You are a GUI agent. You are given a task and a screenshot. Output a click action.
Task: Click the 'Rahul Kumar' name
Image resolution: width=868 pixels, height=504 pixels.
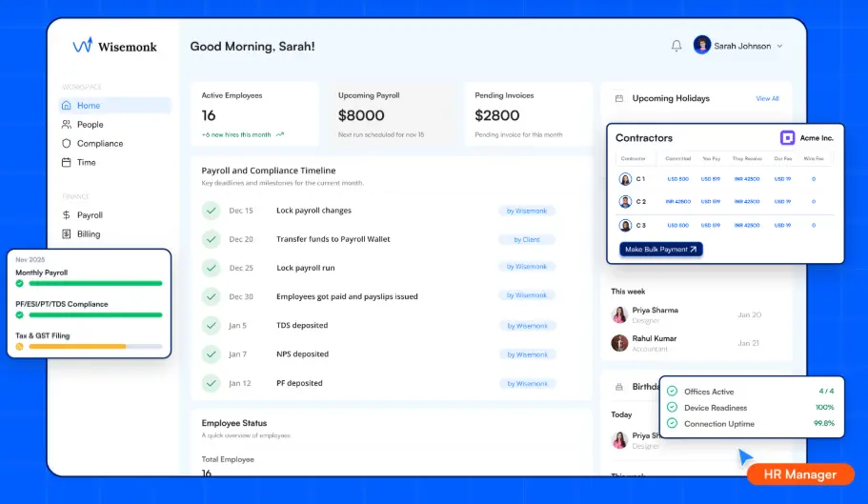coord(655,338)
